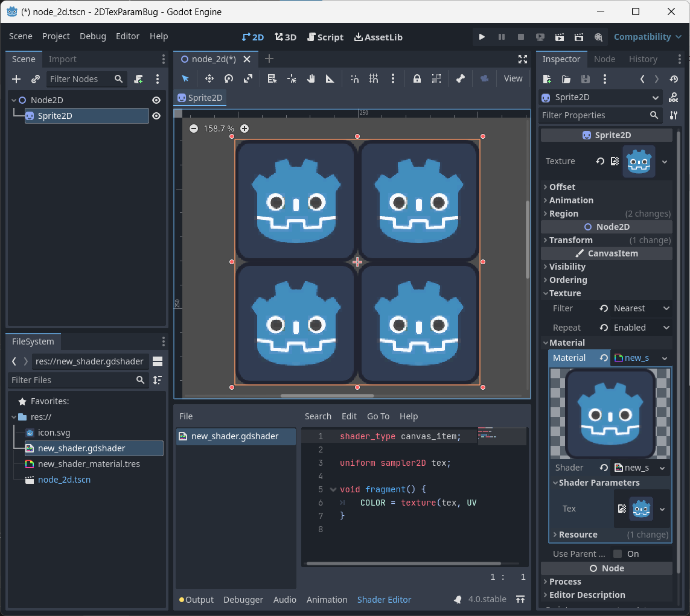Switch to Ruler Mode
This screenshot has height=616, width=690.
tap(331, 78)
